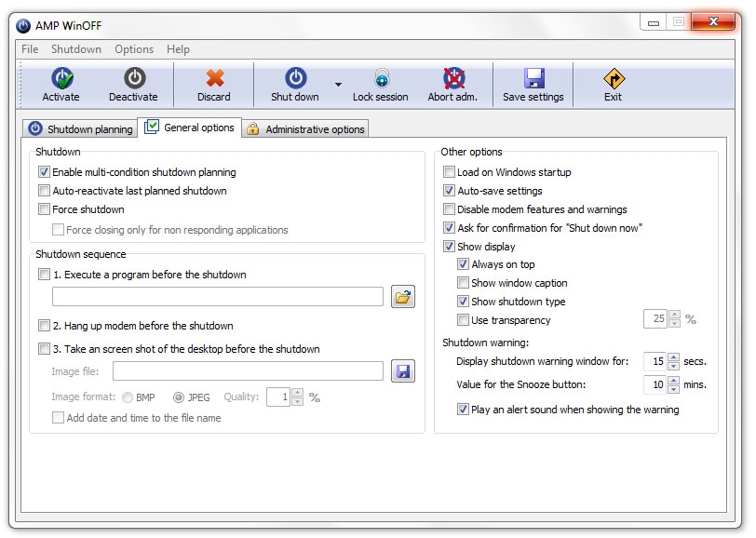Image resolution: width=756 pixels, height=538 pixels.
Task: Check Force closing only for non responding applications
Action: tap(58, 230)
